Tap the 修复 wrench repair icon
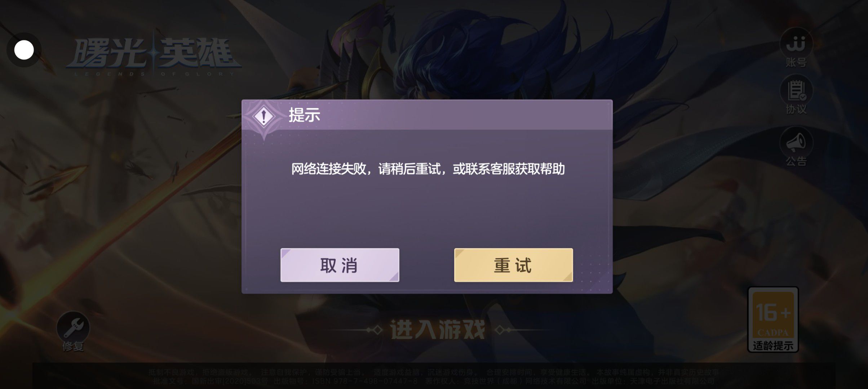Image resolution: width=868 pixels, height=389 pixels. pyautogui.click(x=73, y=327)
